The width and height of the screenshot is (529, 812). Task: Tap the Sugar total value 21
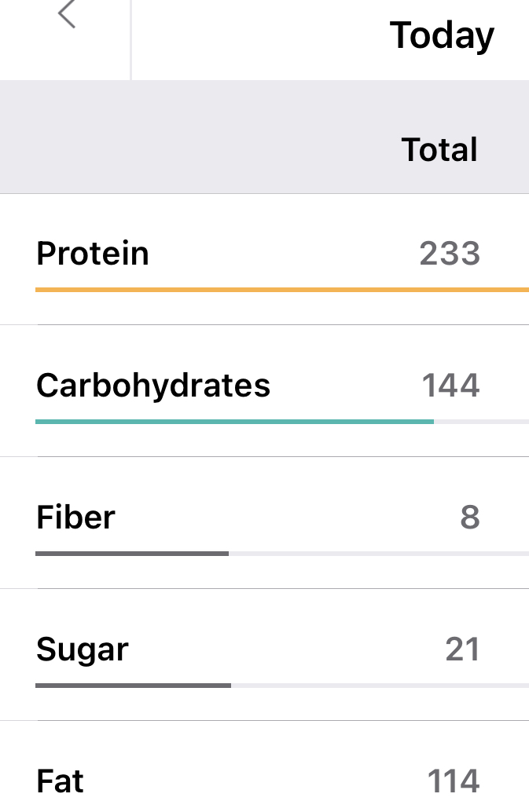463,649
